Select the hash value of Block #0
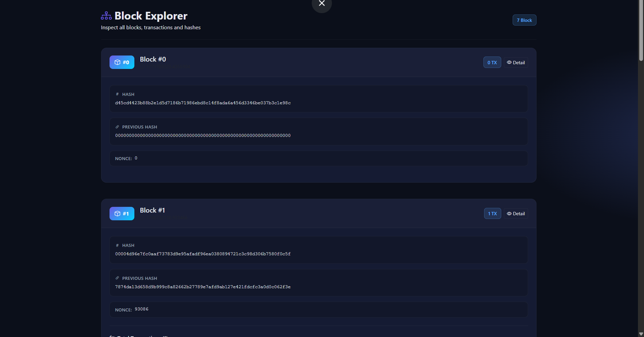 pos(203,103)
